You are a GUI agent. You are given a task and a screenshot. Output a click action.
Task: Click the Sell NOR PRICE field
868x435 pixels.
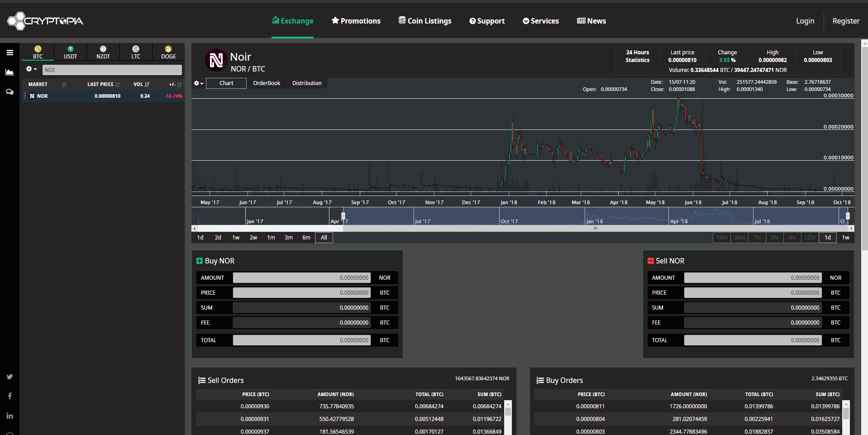coord(753,293)
